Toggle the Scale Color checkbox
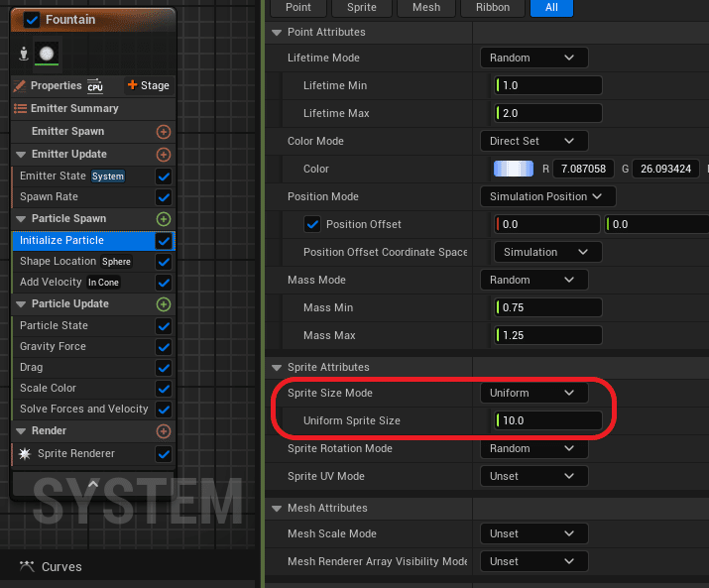 point(164,388)
